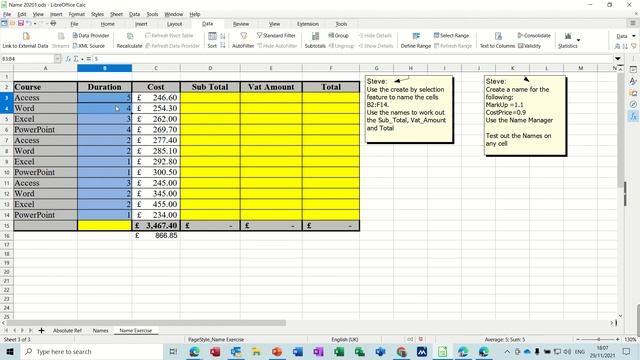Switch to the Review ribbon tab
Viewport: 640px width, 360px height.
coord(241,24)
